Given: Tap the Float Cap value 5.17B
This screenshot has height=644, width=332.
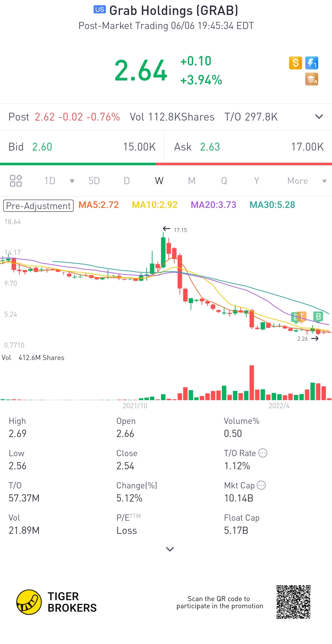Looking at the screenshot, I should click(x=236, y=530).
